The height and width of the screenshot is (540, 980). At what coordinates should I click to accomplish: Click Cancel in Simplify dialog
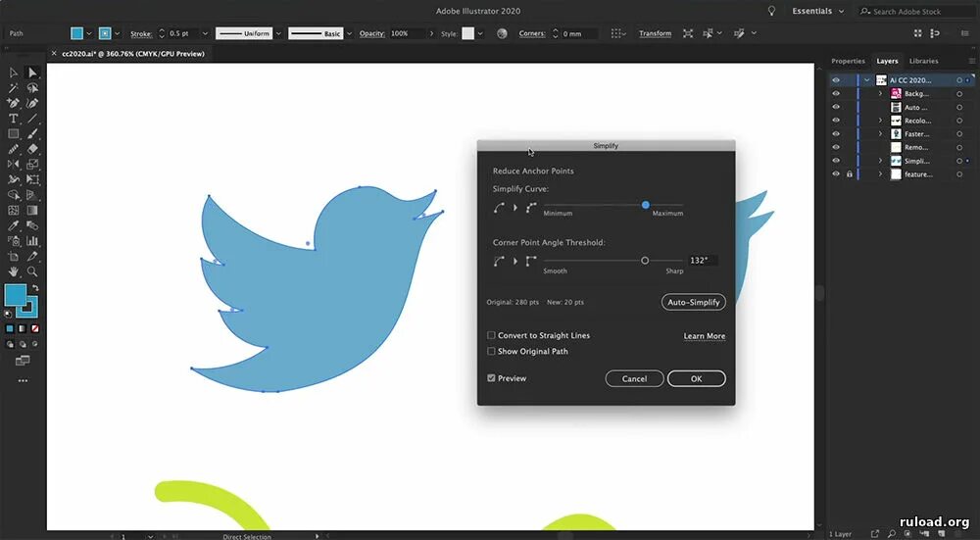pyautogui.click(x=634, y=378)
